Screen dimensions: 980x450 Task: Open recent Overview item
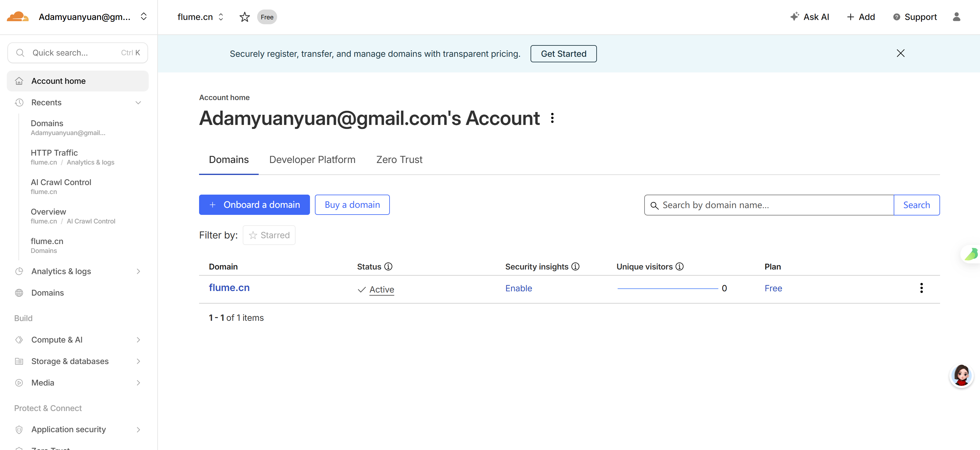point(73,216)
